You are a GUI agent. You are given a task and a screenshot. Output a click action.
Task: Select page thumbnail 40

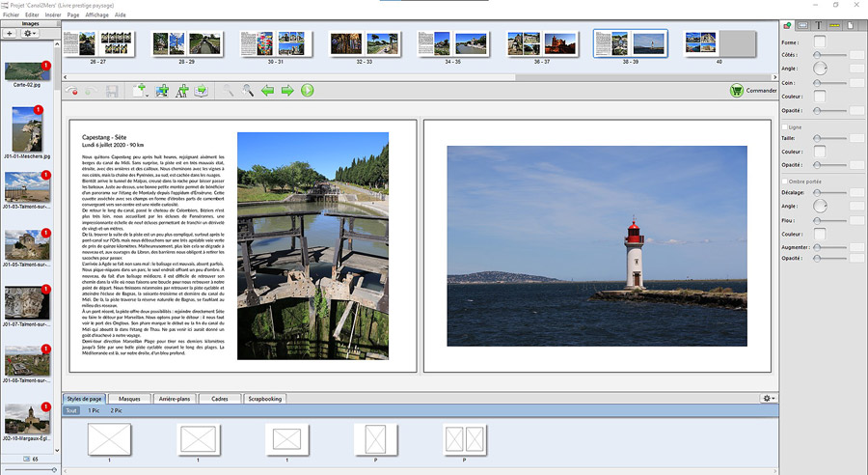tap(719, 43)
